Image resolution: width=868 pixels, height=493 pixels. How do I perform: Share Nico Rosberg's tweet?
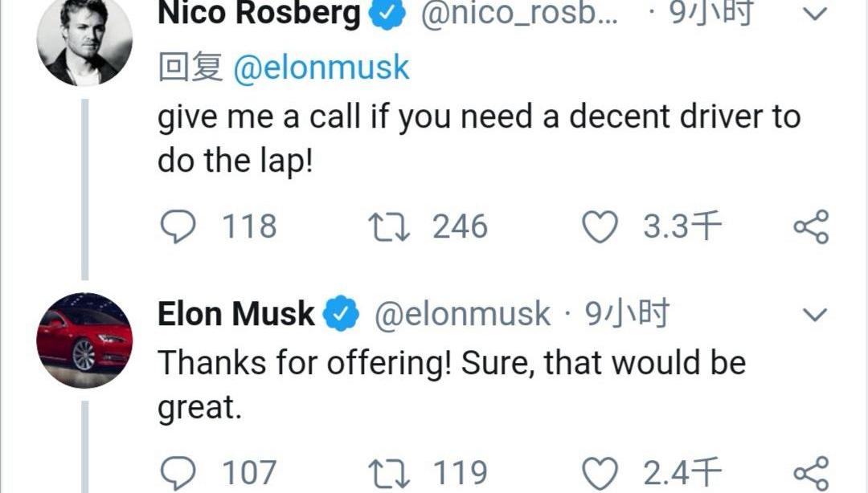[810, 226]
